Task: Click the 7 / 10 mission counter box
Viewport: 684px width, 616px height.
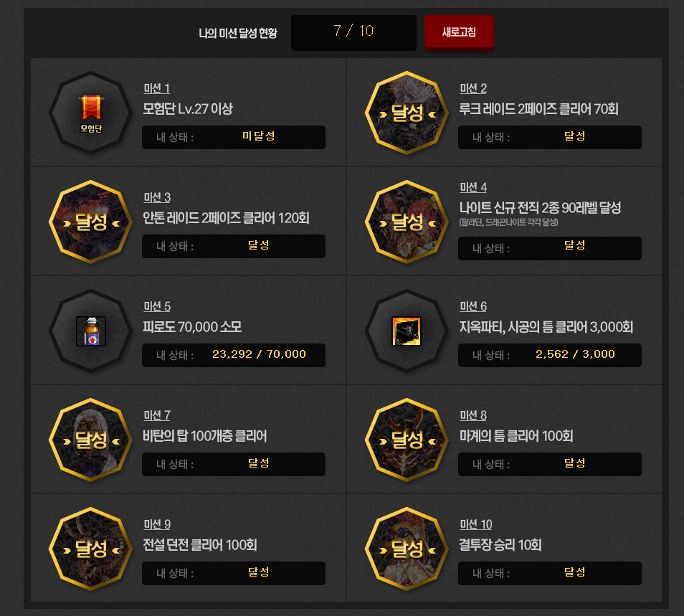Action: pyautogui.click(x=353, y=33)
